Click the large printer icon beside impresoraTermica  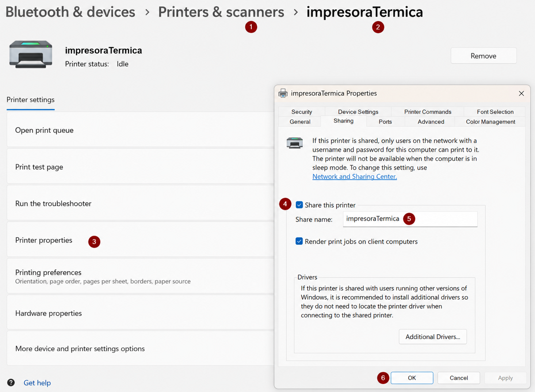(x=31, y=54)
